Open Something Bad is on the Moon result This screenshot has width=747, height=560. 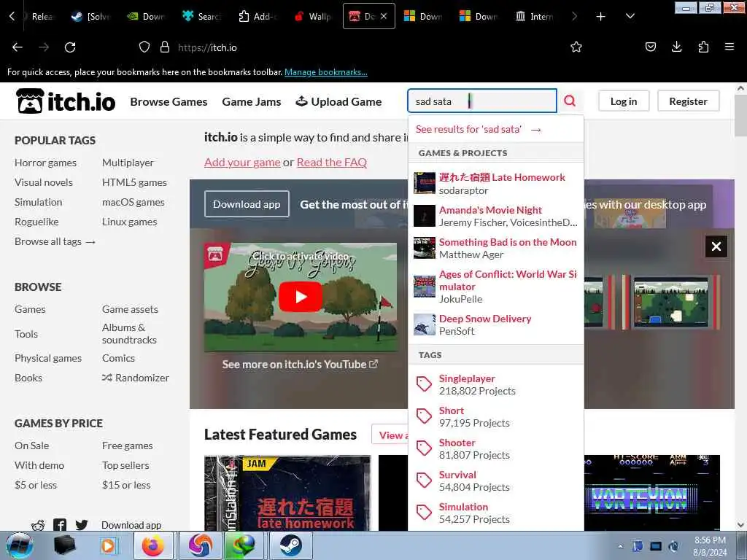pyautogui.click(x=496, y=248)
